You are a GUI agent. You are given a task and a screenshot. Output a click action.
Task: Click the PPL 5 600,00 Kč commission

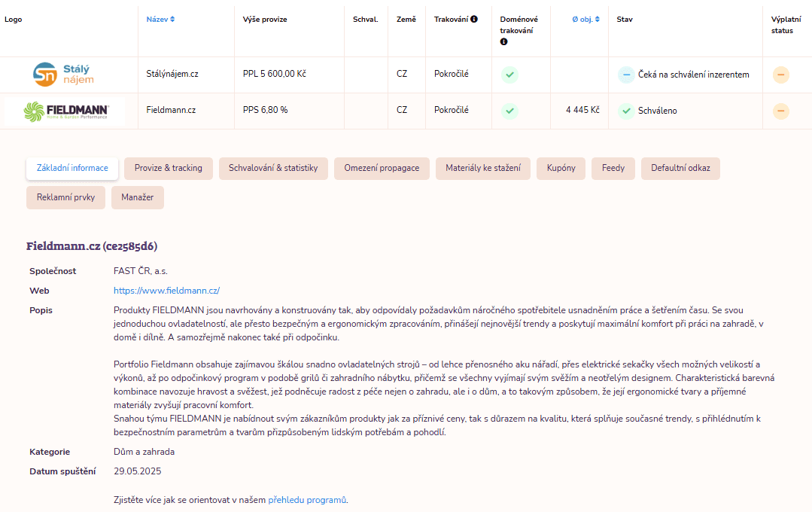pyautogui.click(x=275, y=74)
